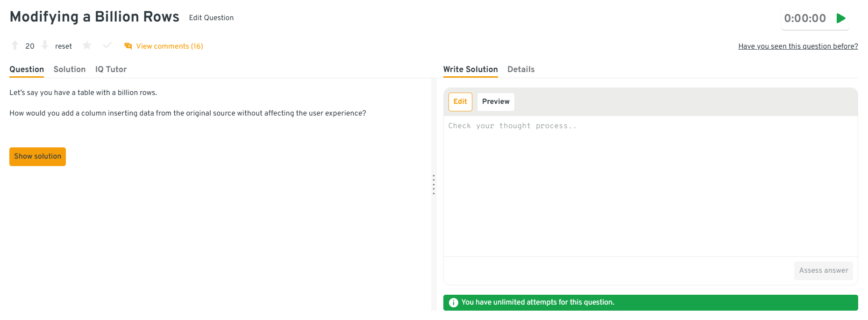Bookmark the question with the star icon
The image size is (868, 320).
[x=87, y=45]
